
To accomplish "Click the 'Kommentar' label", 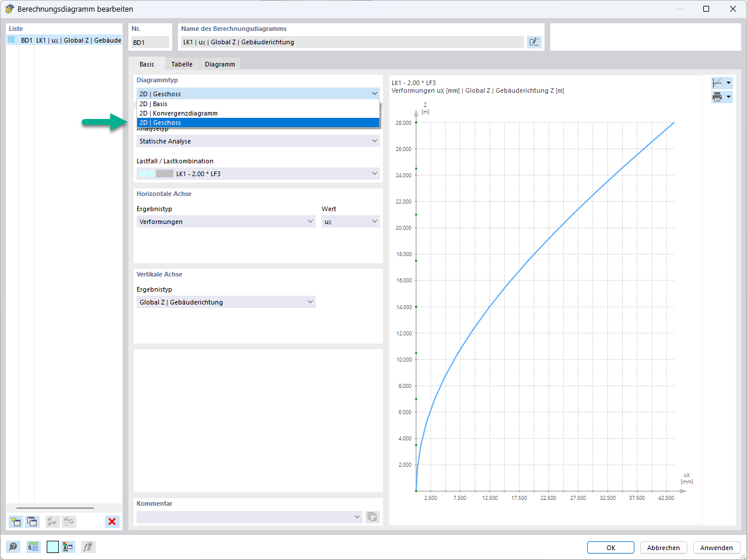I will coord(155,503).
